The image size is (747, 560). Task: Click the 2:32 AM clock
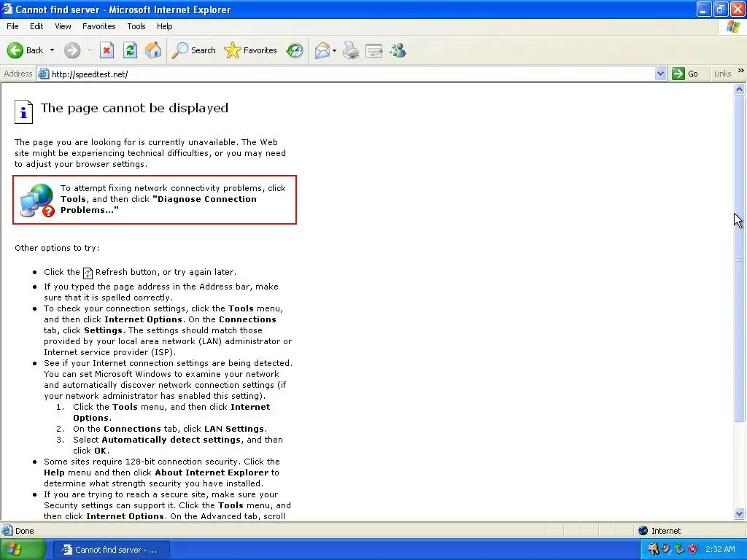pyautogui.click(x=720, y=550)
